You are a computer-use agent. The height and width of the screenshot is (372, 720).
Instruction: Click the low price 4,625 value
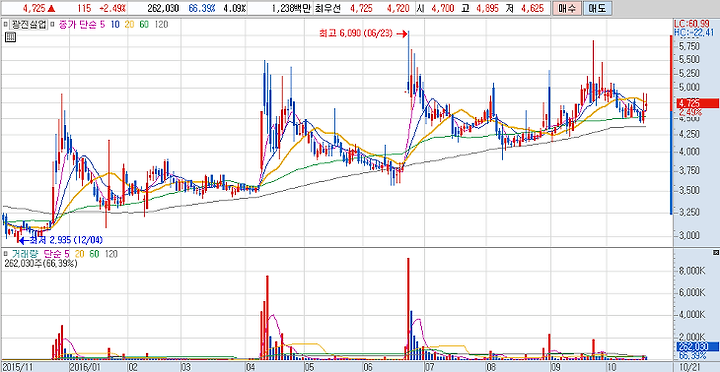(534, 8)
